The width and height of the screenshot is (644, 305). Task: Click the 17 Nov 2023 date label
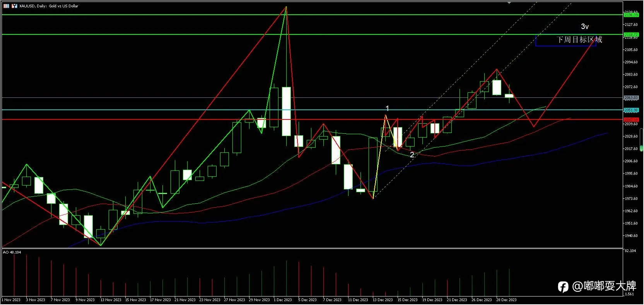coord(160,300)
